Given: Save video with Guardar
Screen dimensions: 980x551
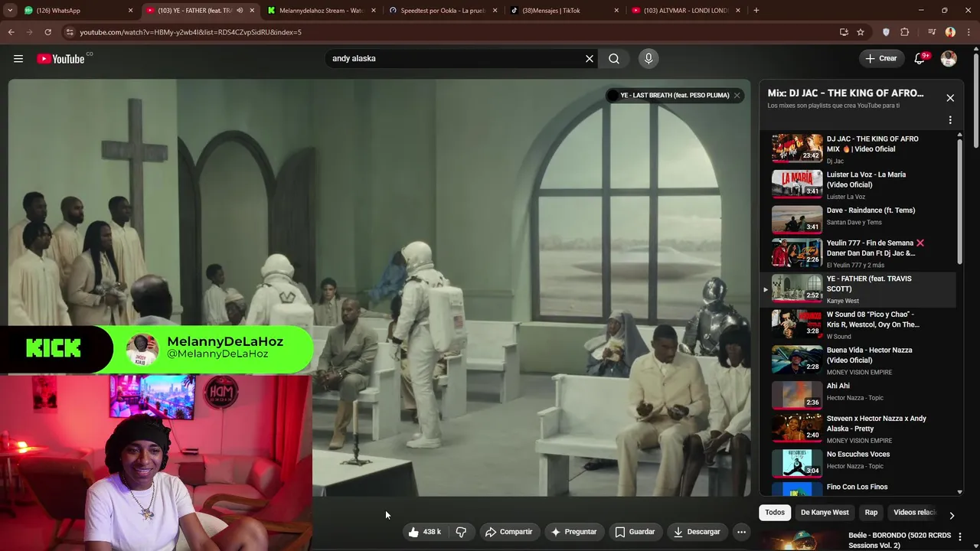Looking at the screenshot, I should (635, 532).
